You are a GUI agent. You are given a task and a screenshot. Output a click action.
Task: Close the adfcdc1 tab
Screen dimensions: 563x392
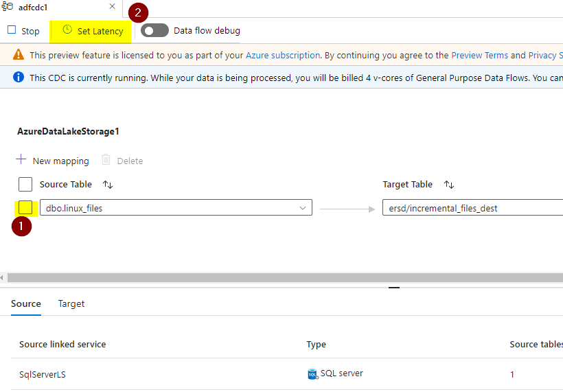tap(113, 6)
